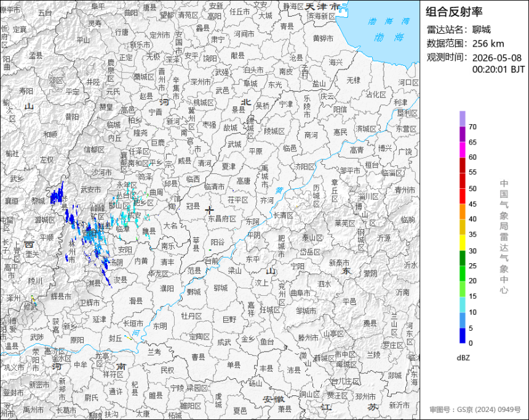This screenshot has height=420, width=529.
Task: Click the blue radar echo patch beside 黎城
Action: [x=57, y=195]
